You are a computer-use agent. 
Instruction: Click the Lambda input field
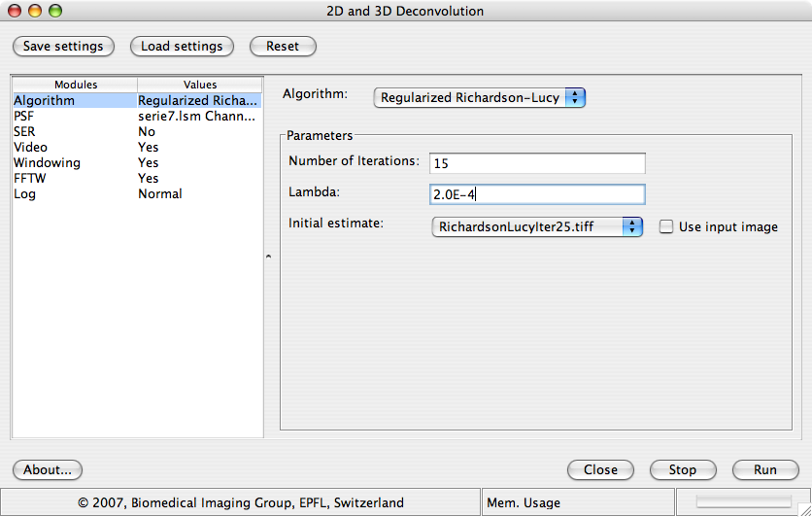[x=537, y=194]
